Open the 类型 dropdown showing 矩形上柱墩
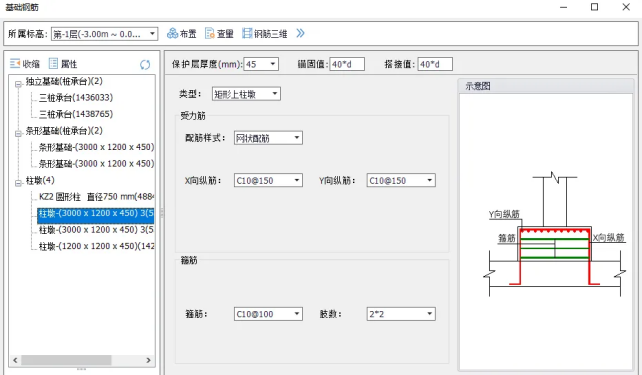642x375 pixels. pos(246,94)
